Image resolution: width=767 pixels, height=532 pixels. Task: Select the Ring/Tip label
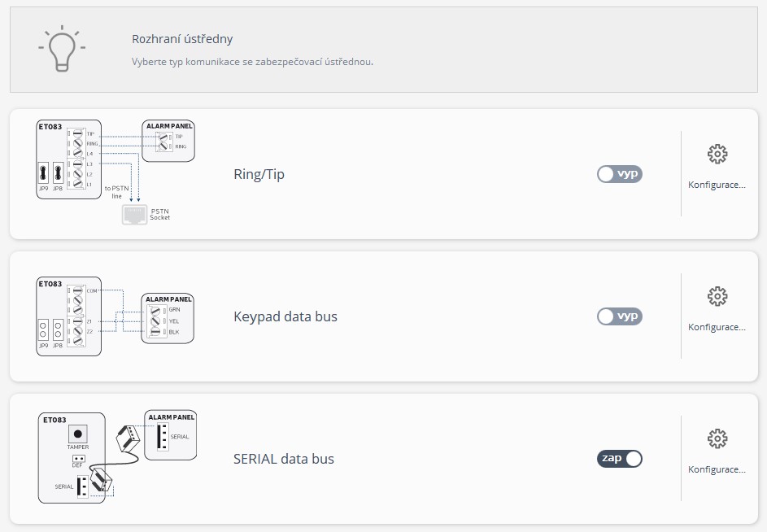259,174
